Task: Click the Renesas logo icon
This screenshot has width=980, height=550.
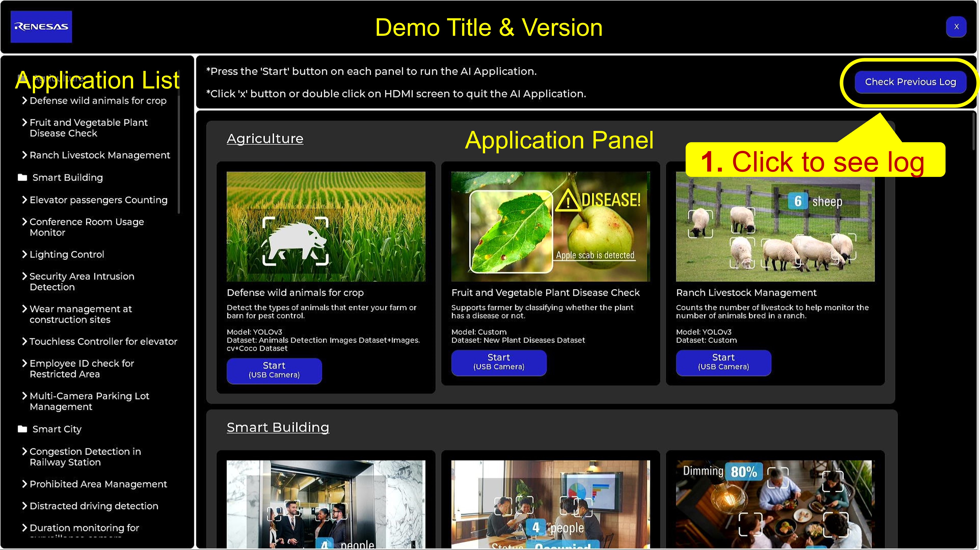Action: tap(41, 27)
